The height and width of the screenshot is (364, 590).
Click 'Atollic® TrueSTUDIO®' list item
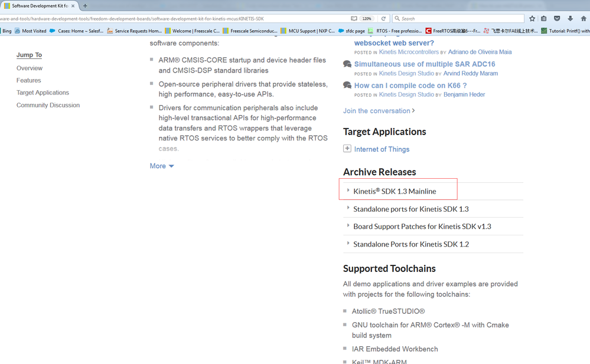point(389,311)
